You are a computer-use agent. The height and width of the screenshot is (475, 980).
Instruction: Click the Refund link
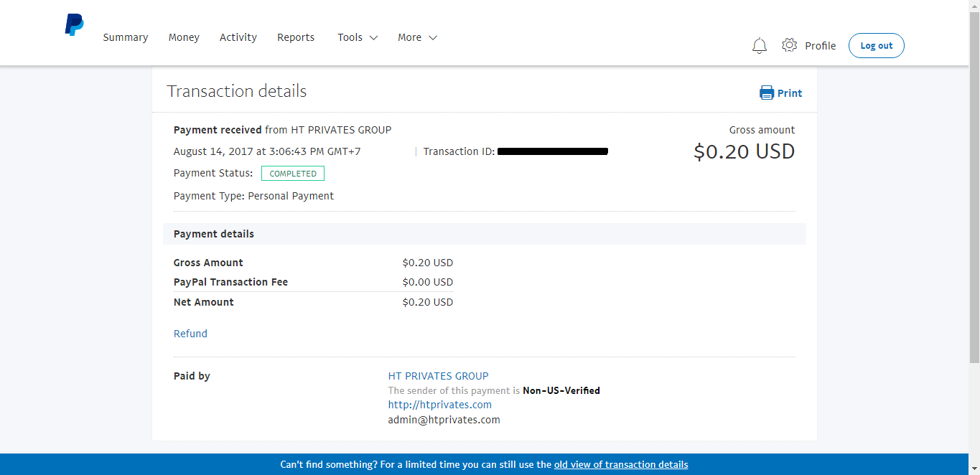pos(190,334)
